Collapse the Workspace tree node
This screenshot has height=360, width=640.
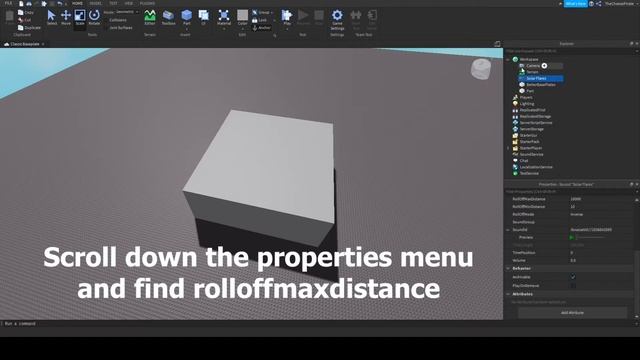click(509, 60)
